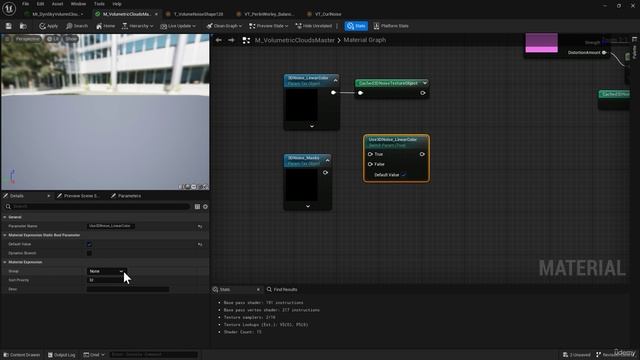Open the File menu
The height and width of the screenshot is (360, 640).
(x=25, y=4)
